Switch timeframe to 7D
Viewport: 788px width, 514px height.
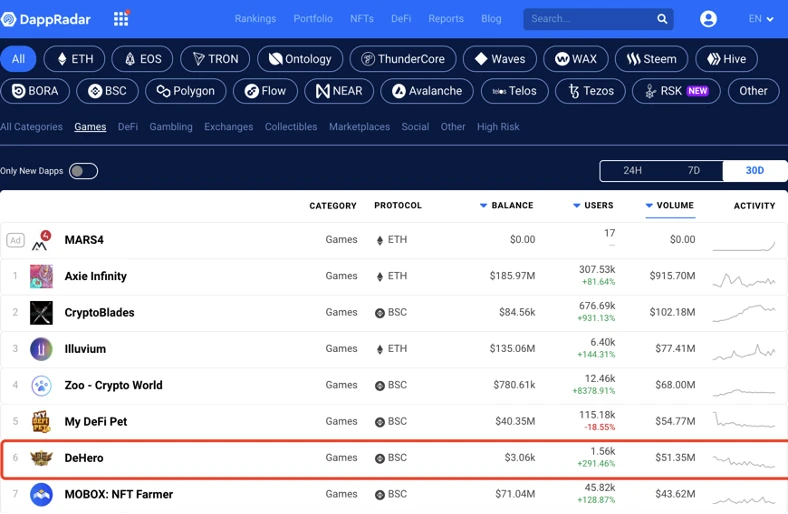coord(694,171)
